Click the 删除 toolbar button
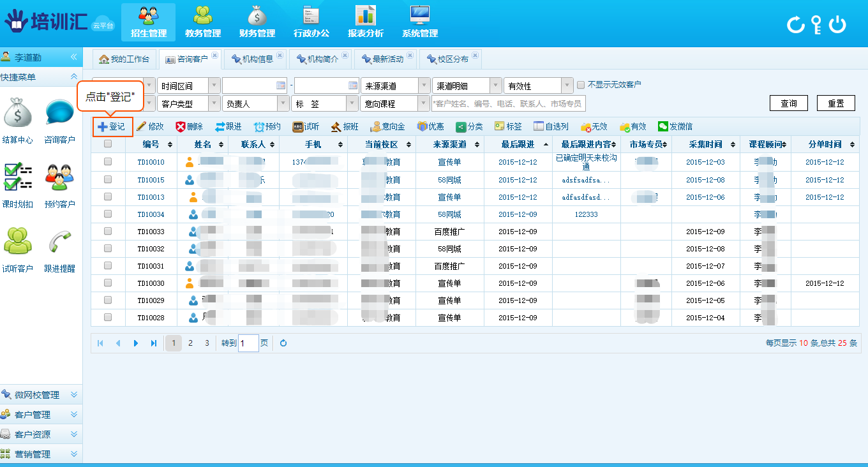Screen dimensions: 868x467 tap(190, 127)
